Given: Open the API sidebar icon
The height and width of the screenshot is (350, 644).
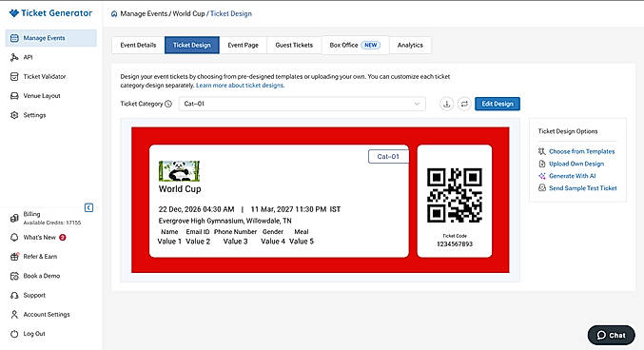Looking at the screenshot, I should (14, 57).
